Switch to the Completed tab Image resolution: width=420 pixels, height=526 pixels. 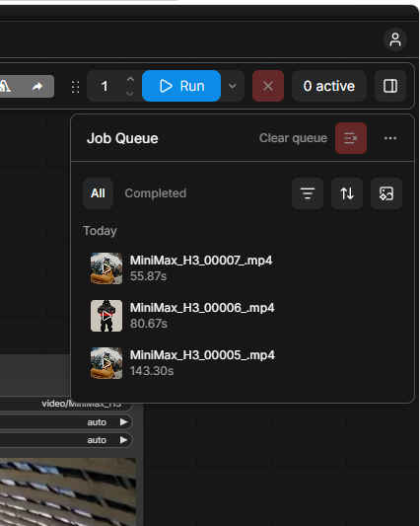(156, 193)
